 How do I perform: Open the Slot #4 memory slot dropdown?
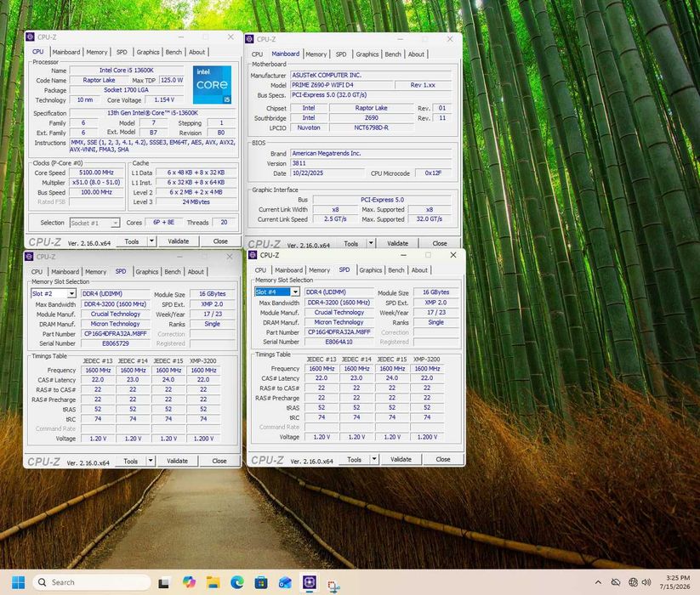click(x=295, y=292)
